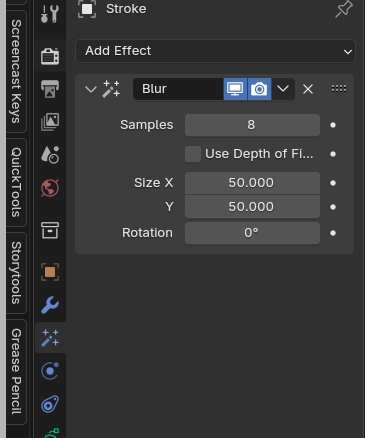
Task: Open the Visual Effects tab
Action: pyautogui.click(x=50, y=337)
